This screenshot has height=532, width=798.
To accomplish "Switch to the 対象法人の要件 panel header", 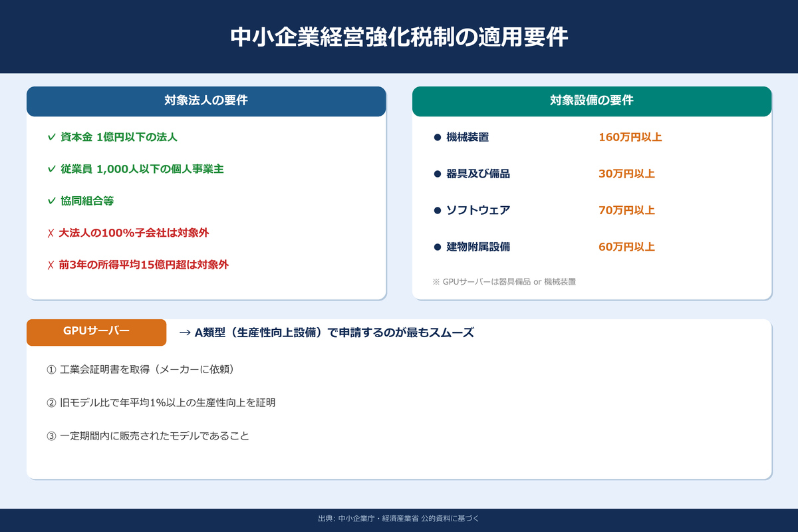I will 205,101.
